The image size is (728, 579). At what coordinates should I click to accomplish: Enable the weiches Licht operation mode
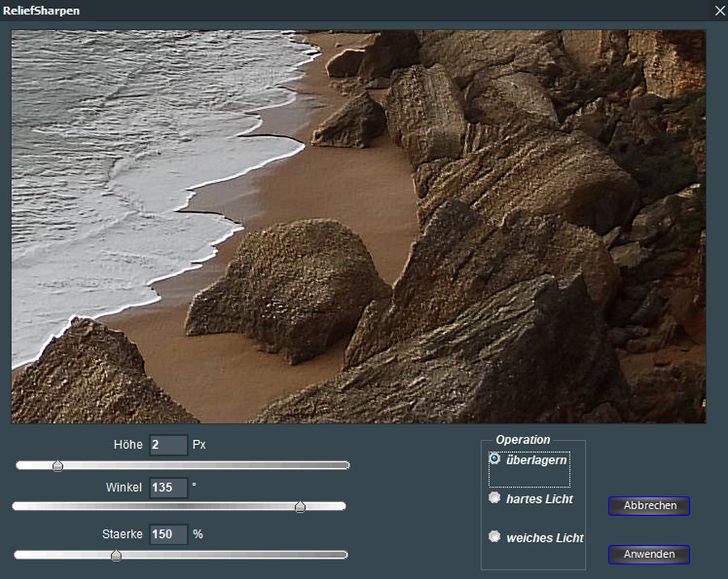pos(495,537)
